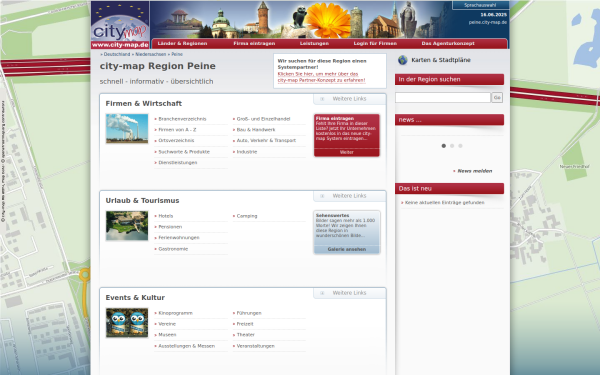
Task: Open the Sprachauswahl language selector
Action: 480,5
